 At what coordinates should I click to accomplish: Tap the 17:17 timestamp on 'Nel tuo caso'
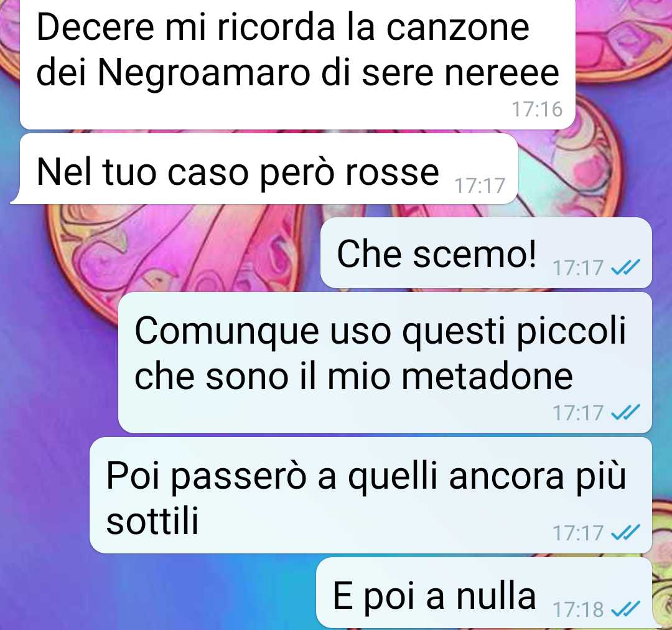pyautogui.click(x=480, y=186)
